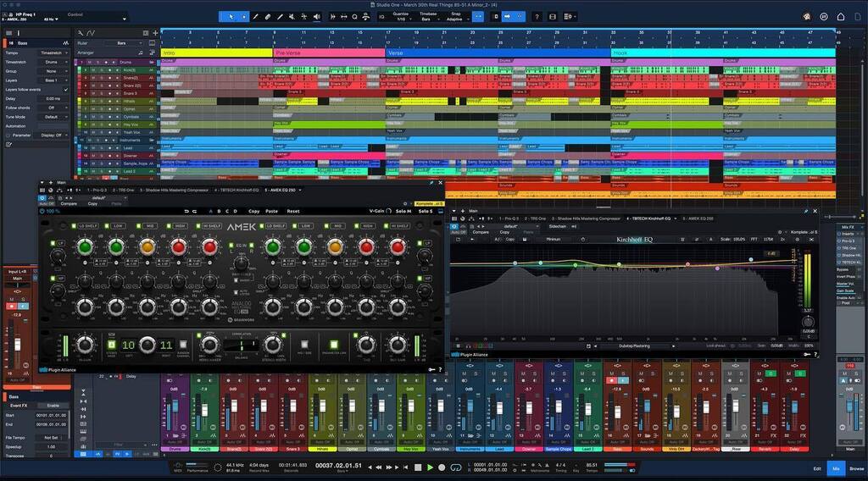868x481 pixels.
Task: Toggle the left HIGH band in AMEK
Action: coord(169,225)
